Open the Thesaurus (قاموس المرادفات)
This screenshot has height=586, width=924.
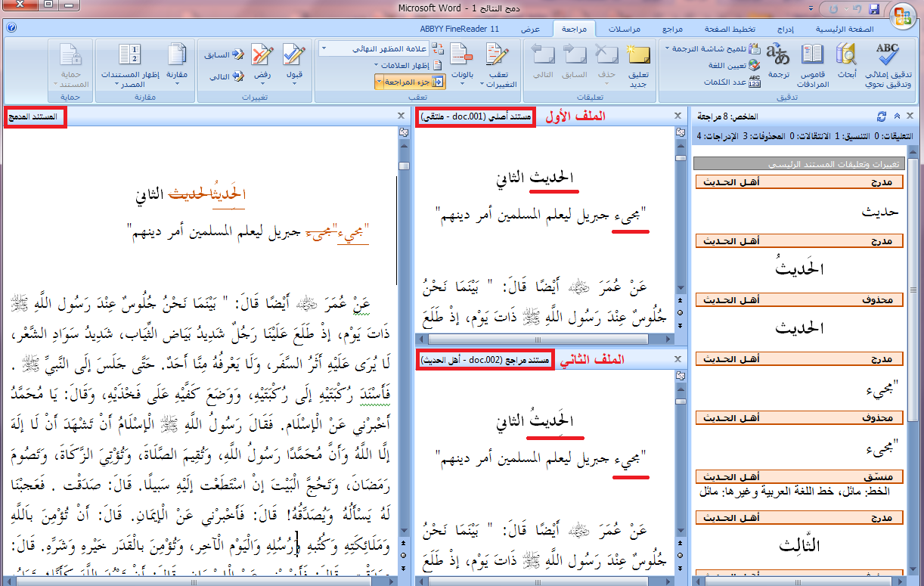[x=813, y=56]
